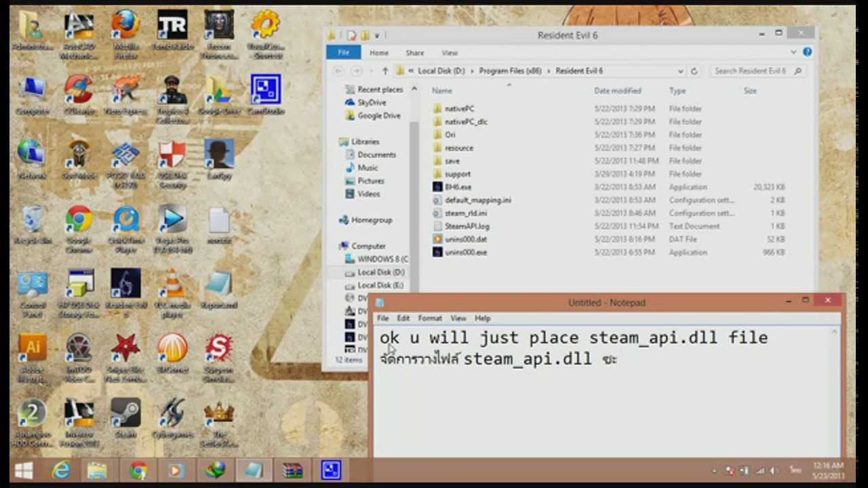The image size is (868, 488).
Task: Click the Windows Start button on taskbar
Action: pyautogui.click(x=24, y=470)
